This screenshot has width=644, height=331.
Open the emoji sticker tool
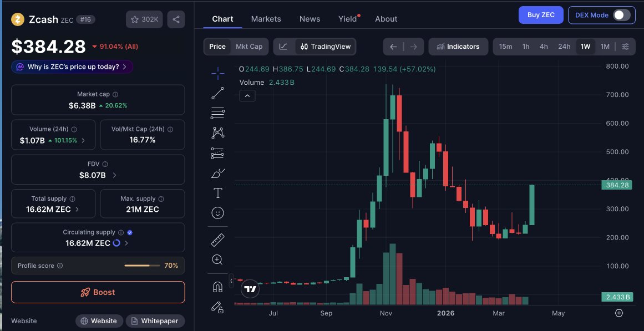pyautogui.click(x=217, y=213)
